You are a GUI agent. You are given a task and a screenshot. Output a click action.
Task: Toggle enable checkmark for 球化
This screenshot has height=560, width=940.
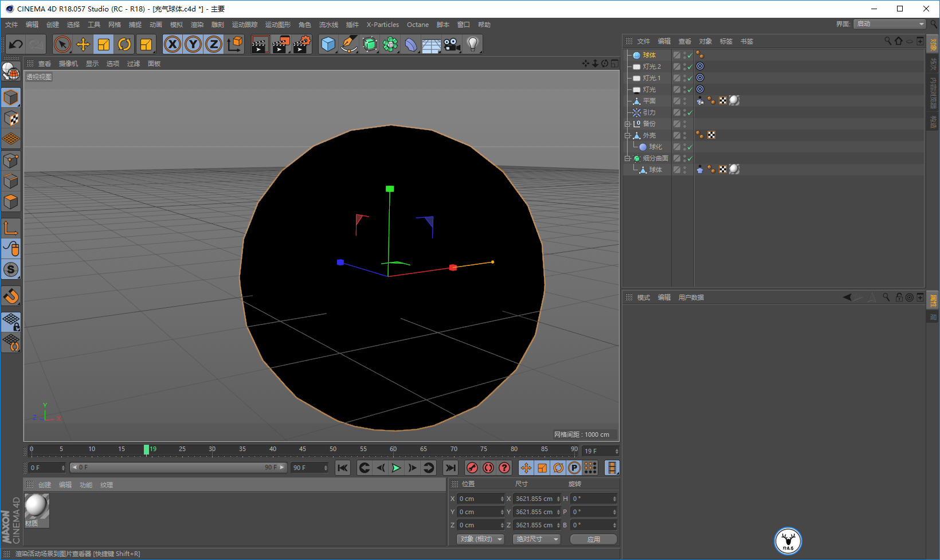click(x=690, y=147)
